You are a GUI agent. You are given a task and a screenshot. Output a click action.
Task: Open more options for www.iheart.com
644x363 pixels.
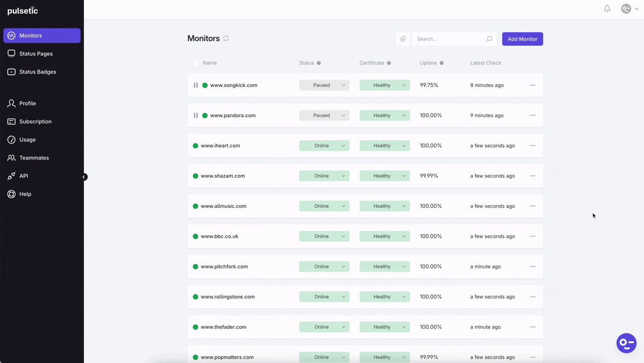pos(533,146)
